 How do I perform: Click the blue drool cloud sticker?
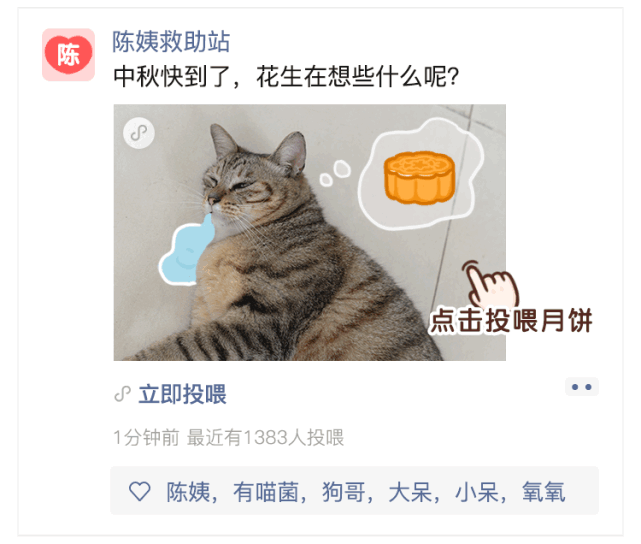186,251
